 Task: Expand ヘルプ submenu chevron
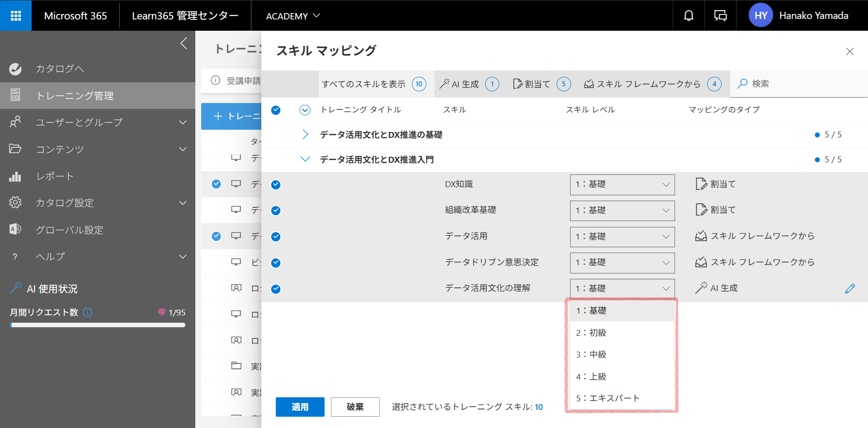tap(183, 257)
